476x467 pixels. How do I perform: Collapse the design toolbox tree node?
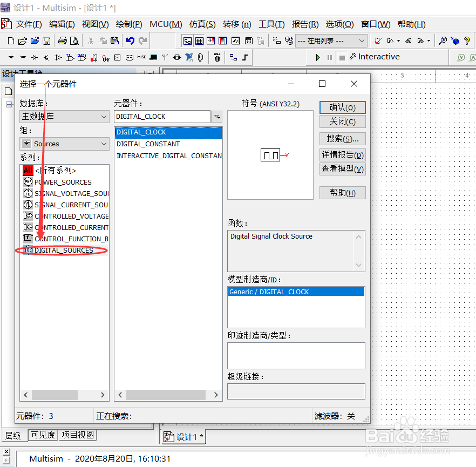click(9, 104)
